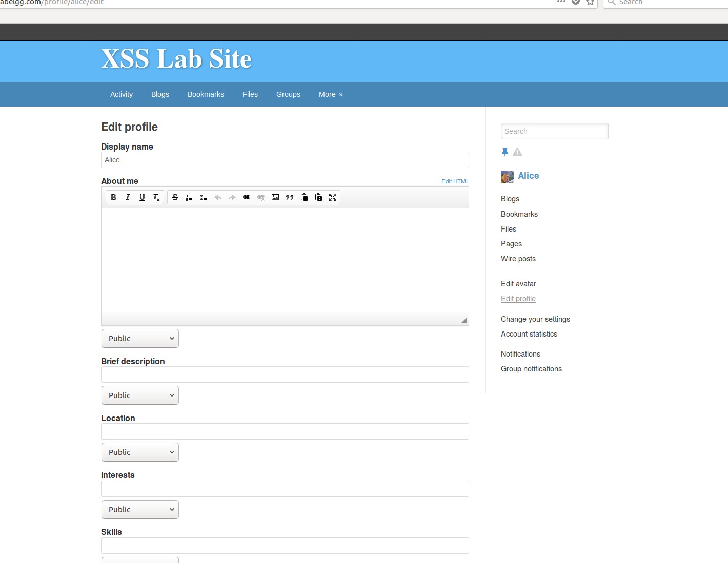
Task: Toggle Bold formatting in About me editor
Action: pyautogui.click(x=113, y=197)
